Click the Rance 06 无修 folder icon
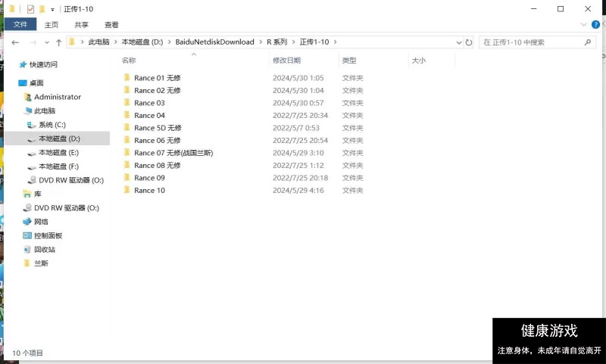 click(127, 140)
